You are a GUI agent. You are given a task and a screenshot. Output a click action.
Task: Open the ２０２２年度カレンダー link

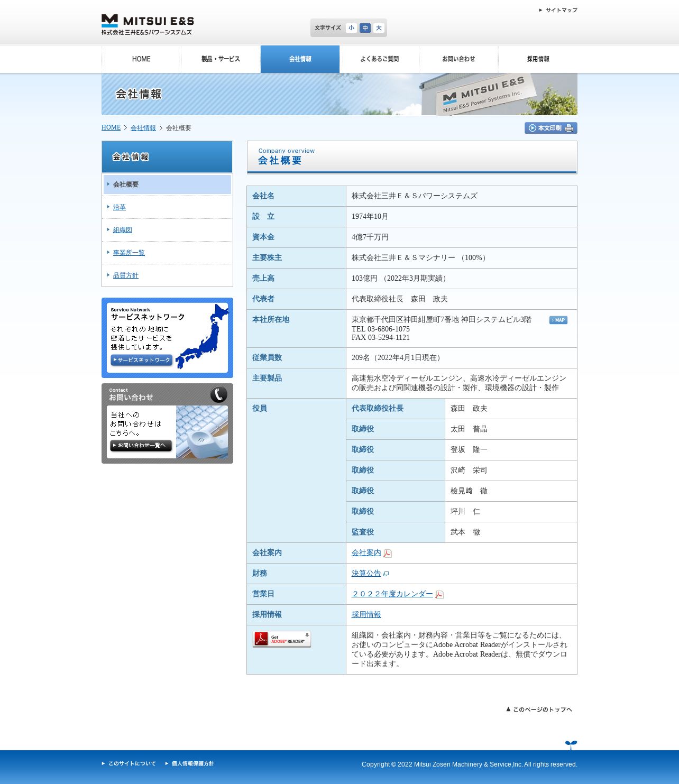[392, 594]
